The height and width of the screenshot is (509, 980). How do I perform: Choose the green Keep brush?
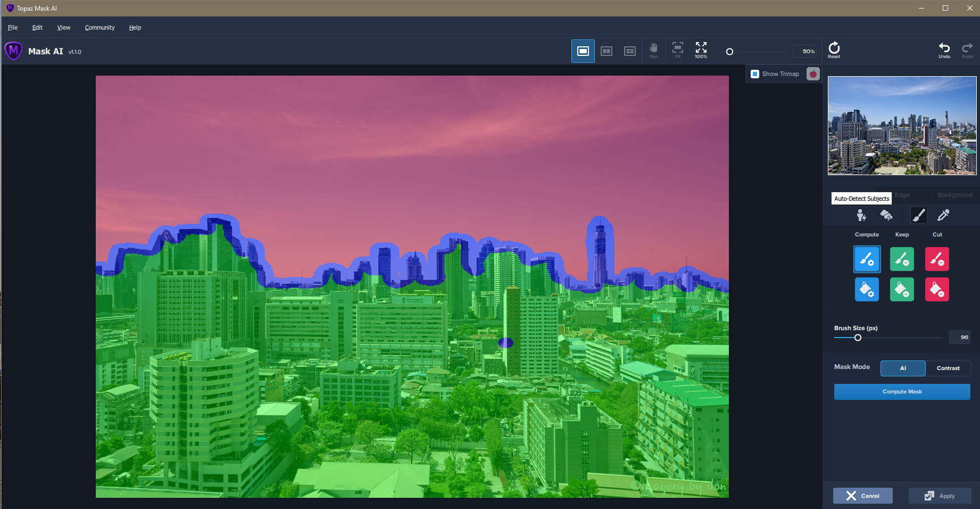(x=902, y=259)
